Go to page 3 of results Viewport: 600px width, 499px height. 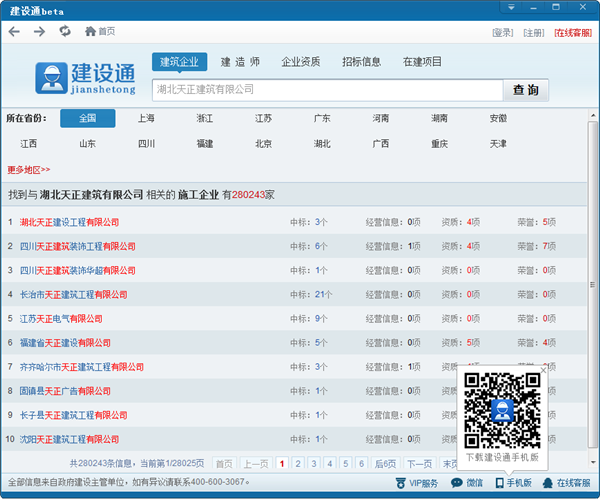(x=314, y=464)
